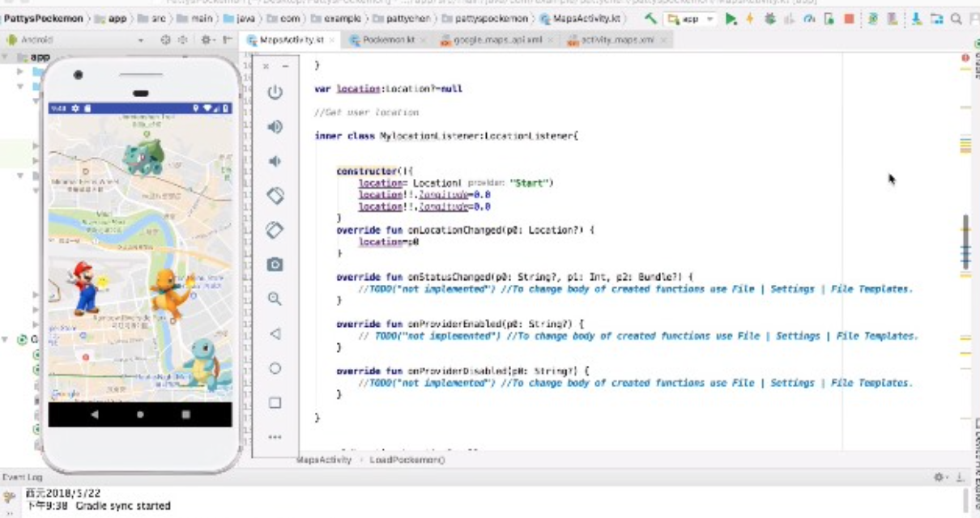This screenshot has width=980, height=518.
Task: Stop the running app with red square
Action: click(x=849, y=19)
